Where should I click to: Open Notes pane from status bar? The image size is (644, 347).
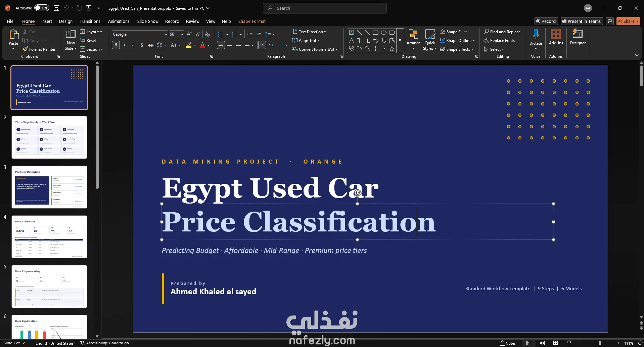[x=508, y=343]
